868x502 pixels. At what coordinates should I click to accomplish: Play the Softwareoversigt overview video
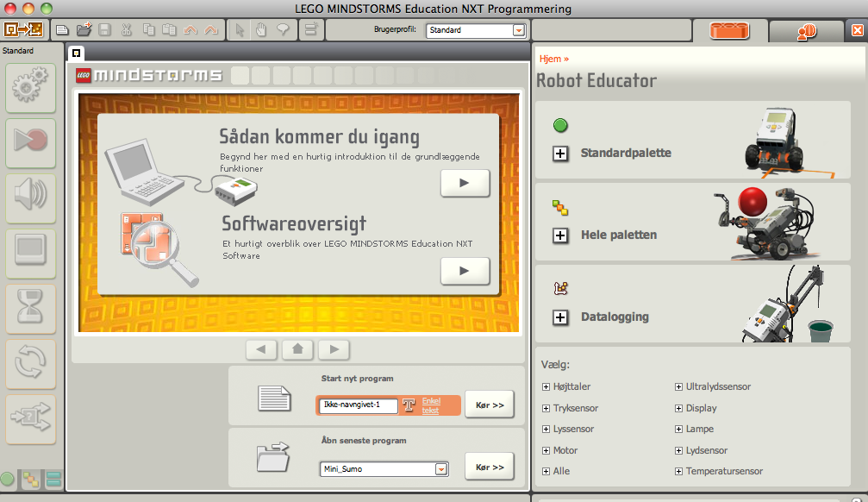tap(465, 271)
